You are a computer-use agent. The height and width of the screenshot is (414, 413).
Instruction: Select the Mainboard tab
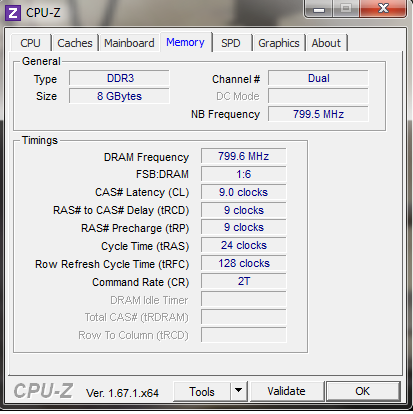click(129, 43)
